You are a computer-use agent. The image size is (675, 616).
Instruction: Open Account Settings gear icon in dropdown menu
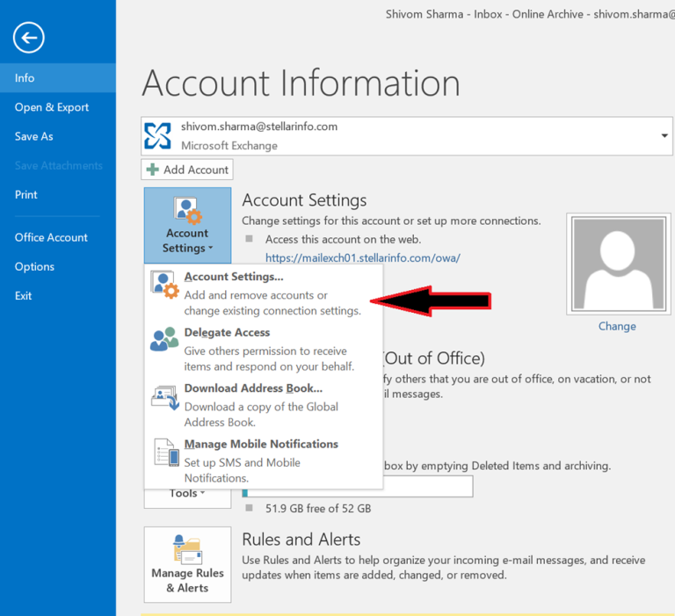164,285
